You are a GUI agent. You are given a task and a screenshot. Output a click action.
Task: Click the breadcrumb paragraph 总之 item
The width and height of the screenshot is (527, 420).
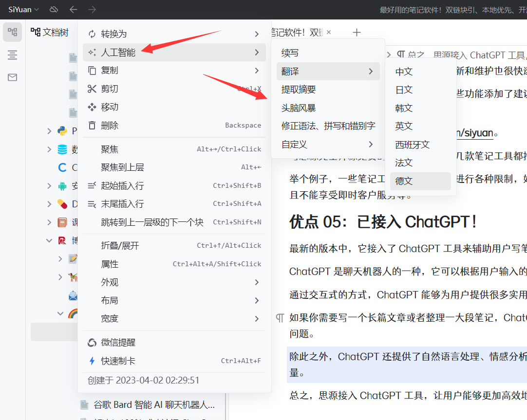pos(411,55)
